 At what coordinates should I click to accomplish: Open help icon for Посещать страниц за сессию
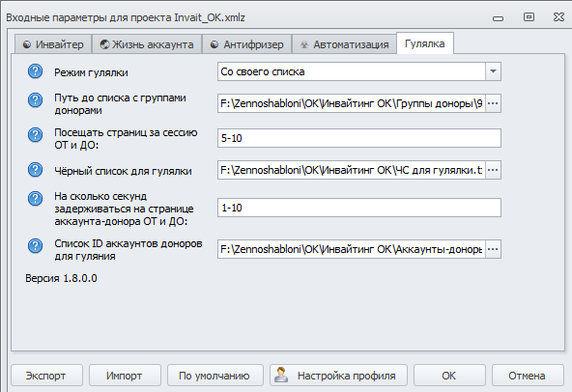coord(35,134)
